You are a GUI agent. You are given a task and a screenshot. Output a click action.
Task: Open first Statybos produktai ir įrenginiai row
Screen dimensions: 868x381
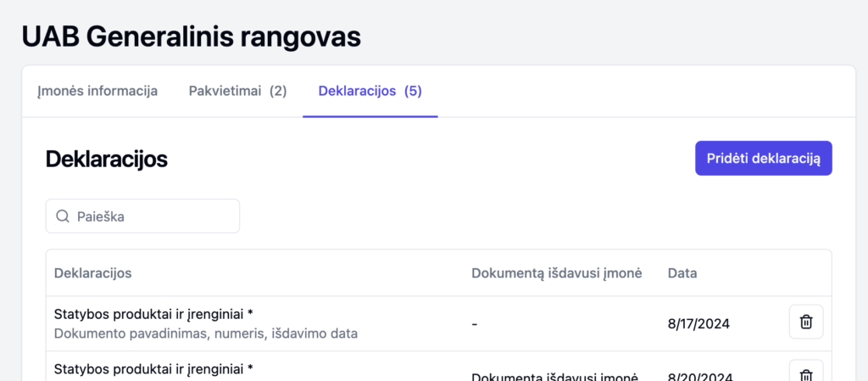(x=438, y=323)
